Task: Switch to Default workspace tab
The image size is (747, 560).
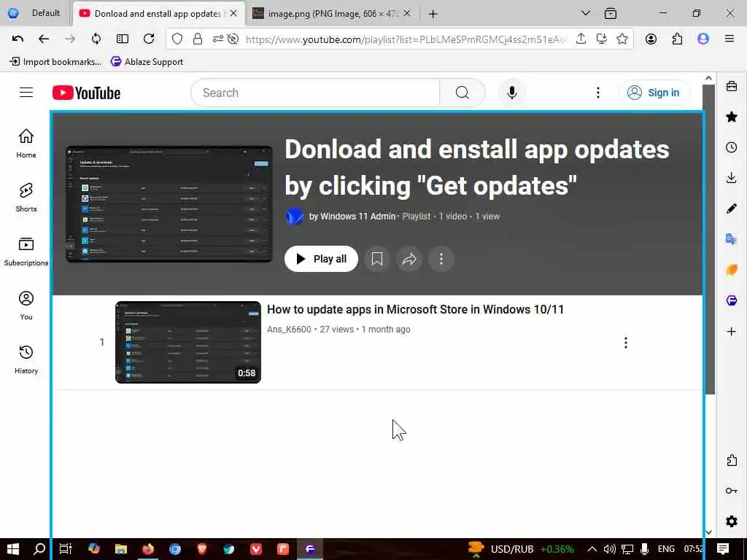Action: 34,13
